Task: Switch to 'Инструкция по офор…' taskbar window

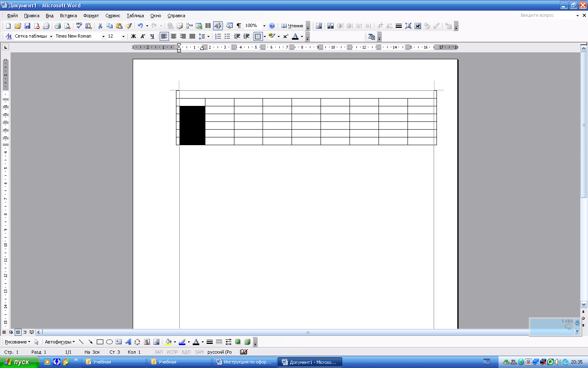Action: [244, 362]
